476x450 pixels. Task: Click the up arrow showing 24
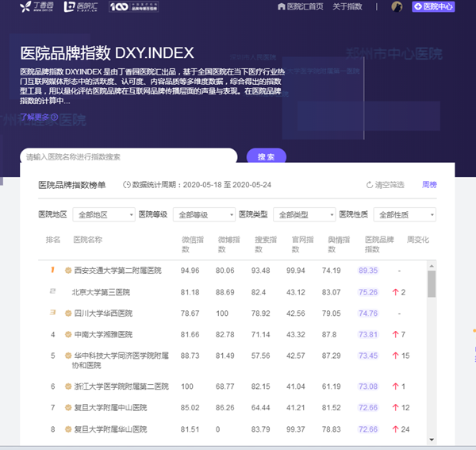click(395, 429)
